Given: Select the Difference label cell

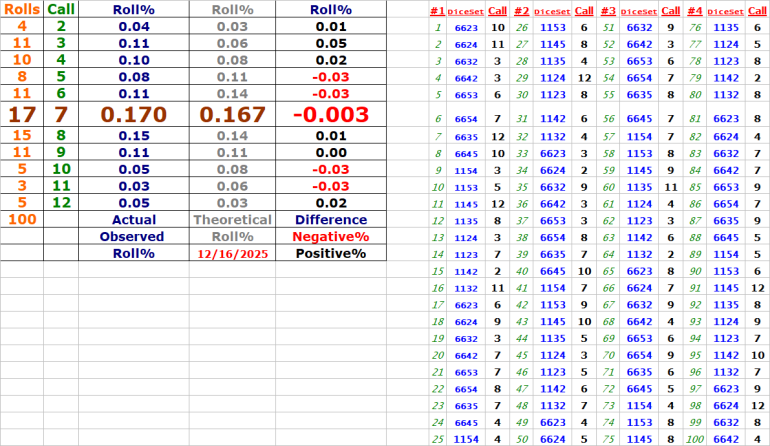Looking at the screenshot, I should [329, 219].
